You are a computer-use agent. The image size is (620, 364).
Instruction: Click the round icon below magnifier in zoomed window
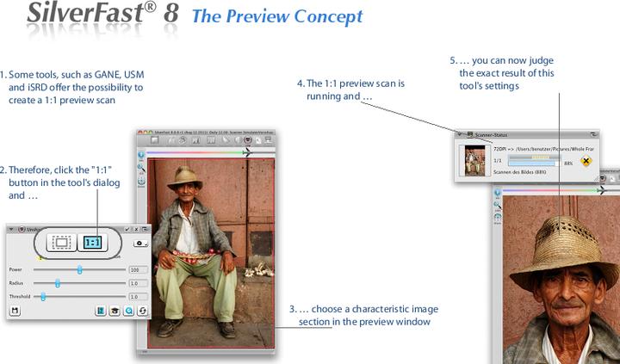[x=498, y=218]
